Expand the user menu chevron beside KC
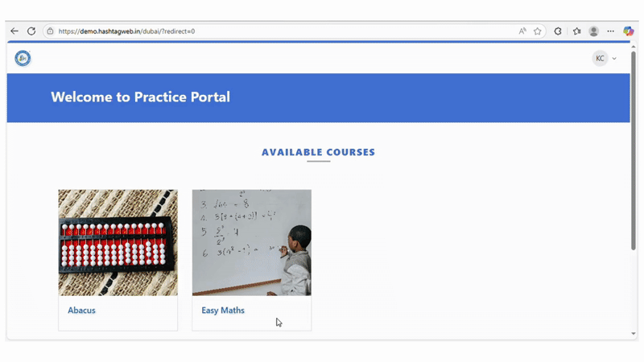 614,59
